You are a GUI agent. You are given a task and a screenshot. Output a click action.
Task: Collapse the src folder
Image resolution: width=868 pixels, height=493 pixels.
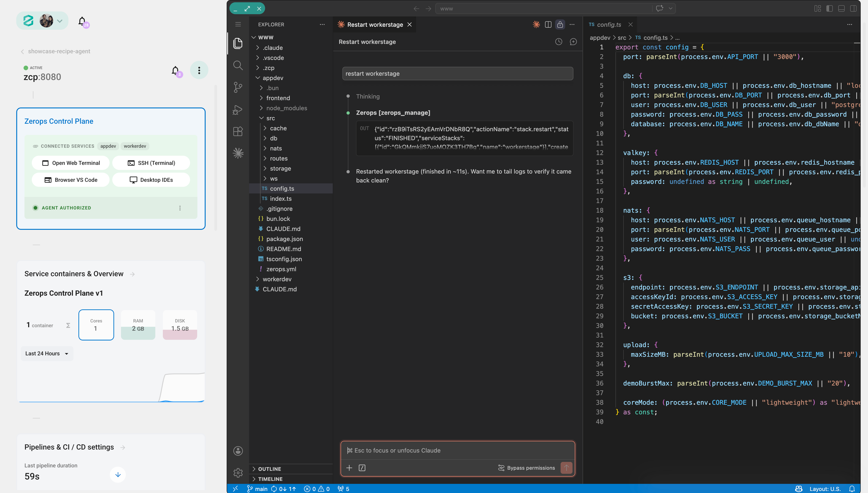[291, 118]
